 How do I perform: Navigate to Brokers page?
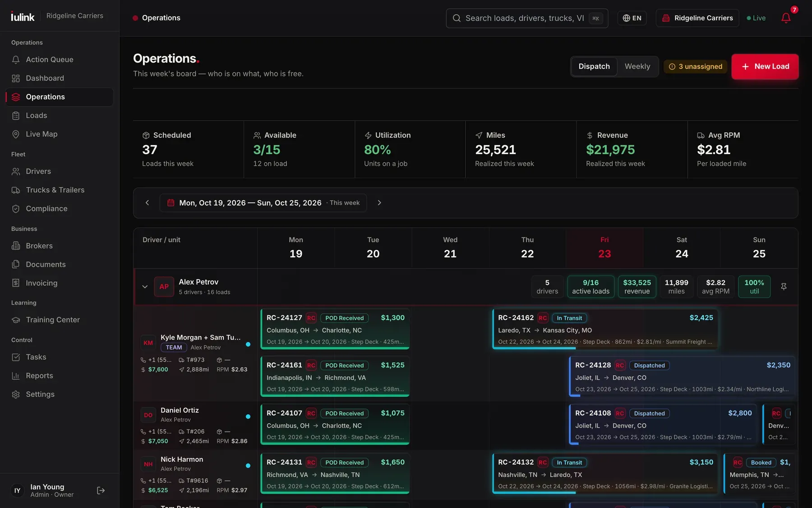[x=60, y=246]
